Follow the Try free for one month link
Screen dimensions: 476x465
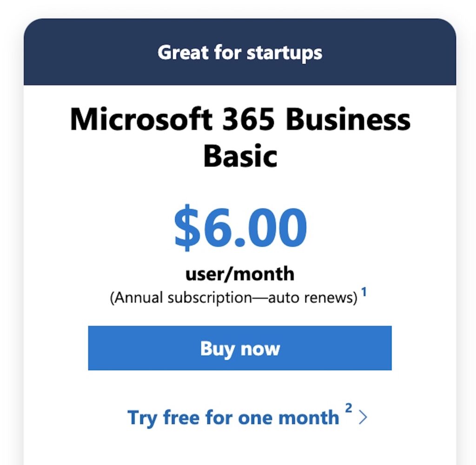(233, 418)
